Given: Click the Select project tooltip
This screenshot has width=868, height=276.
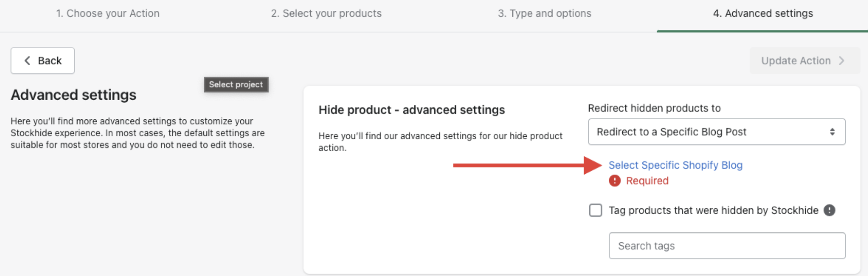Looking at the screenshot, I should click(236, 84).
